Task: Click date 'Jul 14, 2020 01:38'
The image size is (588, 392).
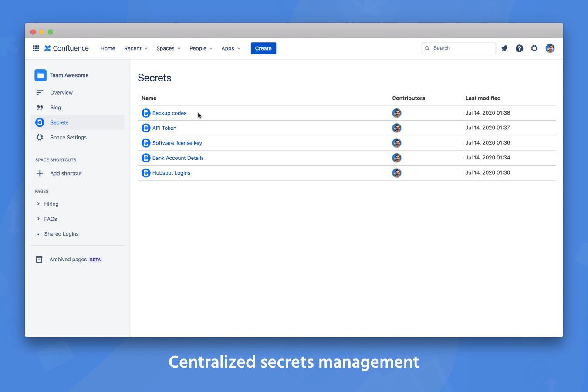Action: (488, 113)
